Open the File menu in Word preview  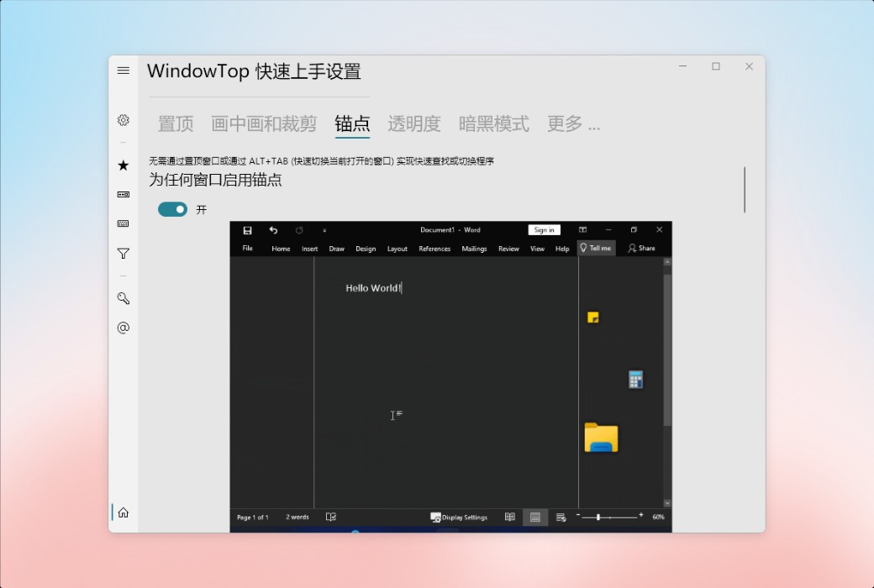(x=247, y=248)
